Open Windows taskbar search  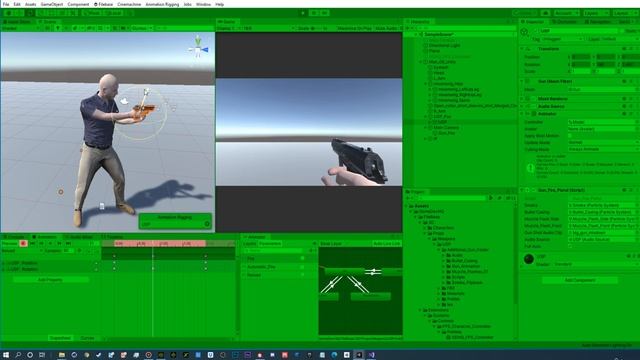(x=18, y=355)
